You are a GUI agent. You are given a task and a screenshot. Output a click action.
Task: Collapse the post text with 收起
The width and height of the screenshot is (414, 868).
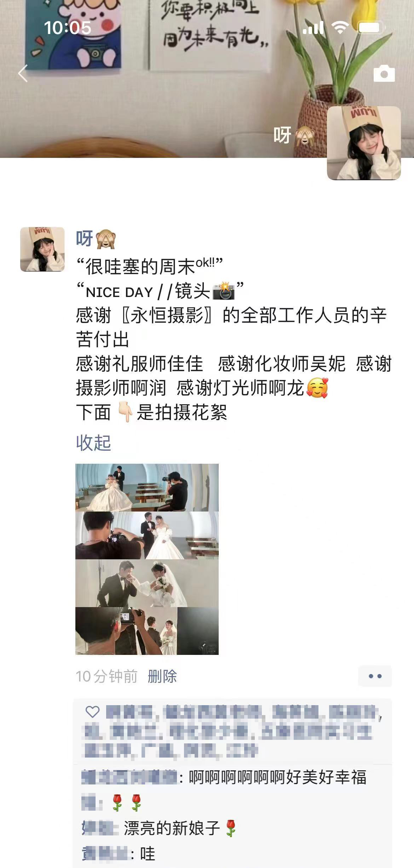click(x=93, y=442)
